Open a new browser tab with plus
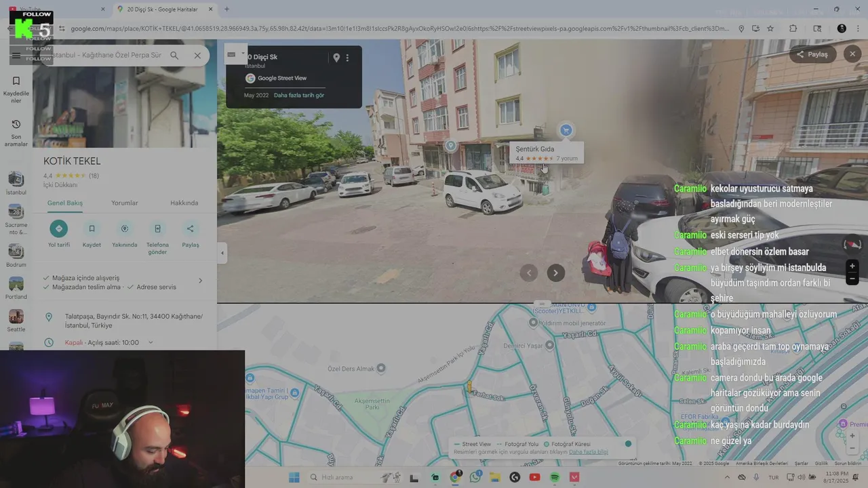This screenshot has width=868, height=488. click(x=226, y=9)
